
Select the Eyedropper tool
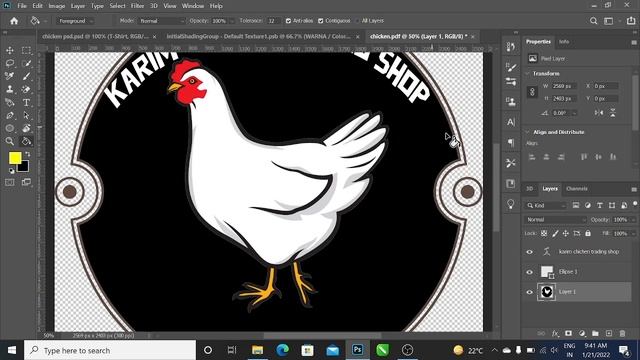pyautogui.click(x=10, y=76)
